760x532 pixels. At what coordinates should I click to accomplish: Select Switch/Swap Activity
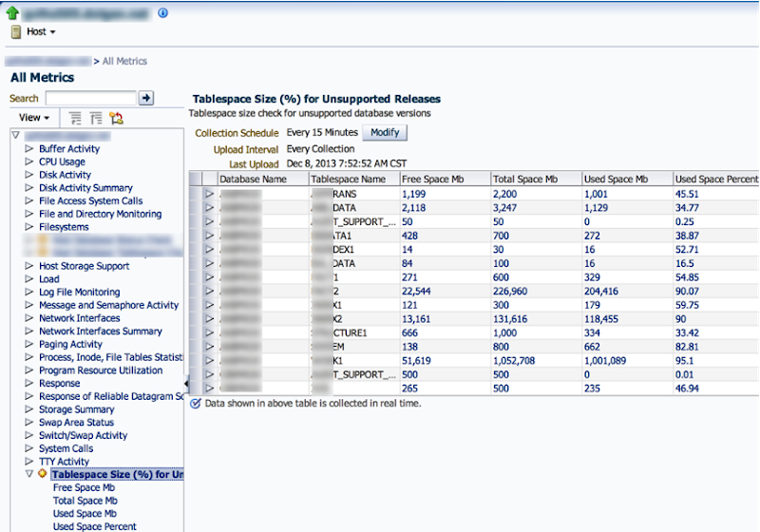(x=84, y=436)
